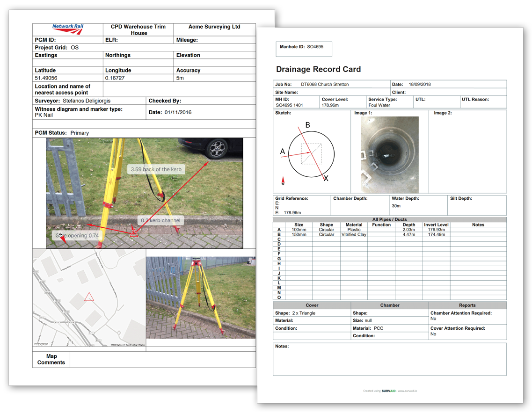Select the "B" pipe label in the sketch

point(307,125)
